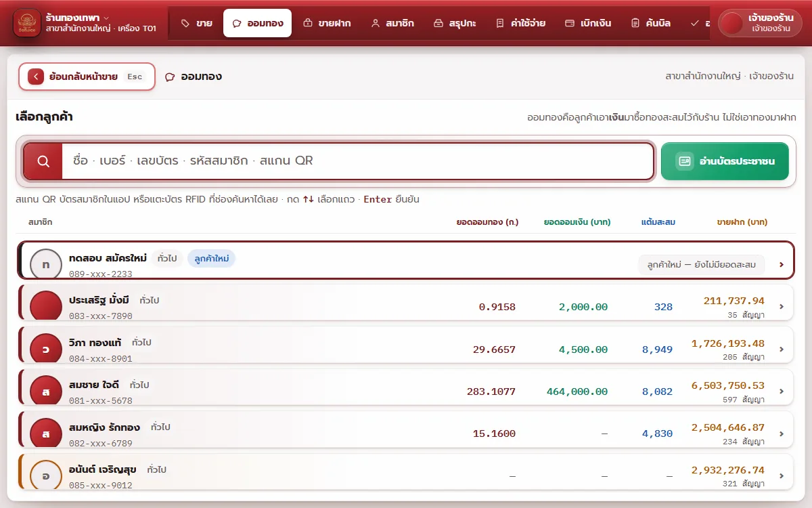Expand the วิภา ทองแท้ row chevron
812x508 pixels.
(x=782, y=350)
